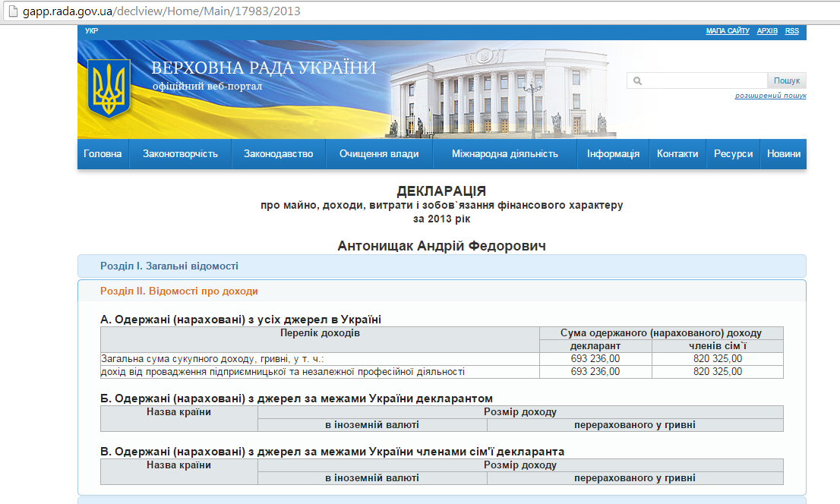
Task: Click the Ukrainian trident coat of arms emblem
Action: (110, 88)
